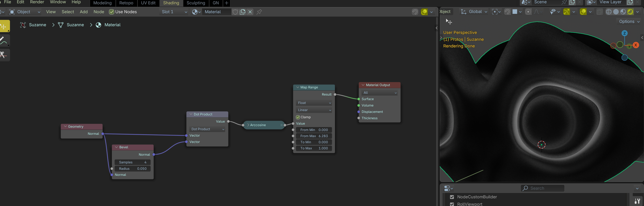Click the Bevel Radius value slider
The image size is (644, 206).
133,169
